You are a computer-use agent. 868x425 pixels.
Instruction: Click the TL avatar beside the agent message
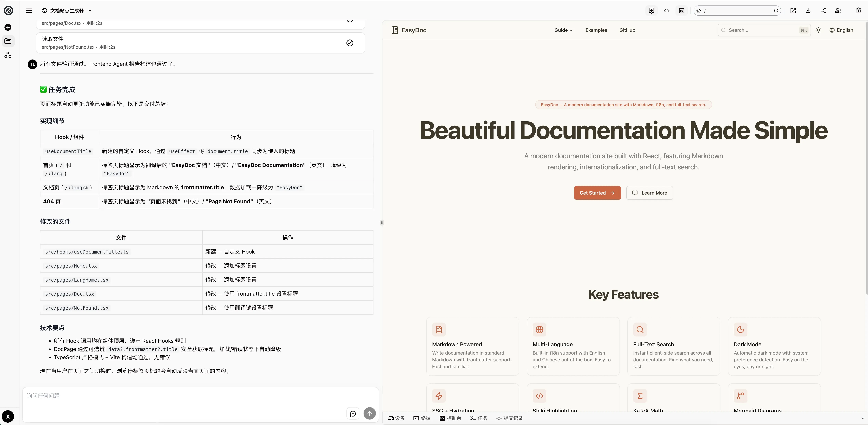point(32,64)
